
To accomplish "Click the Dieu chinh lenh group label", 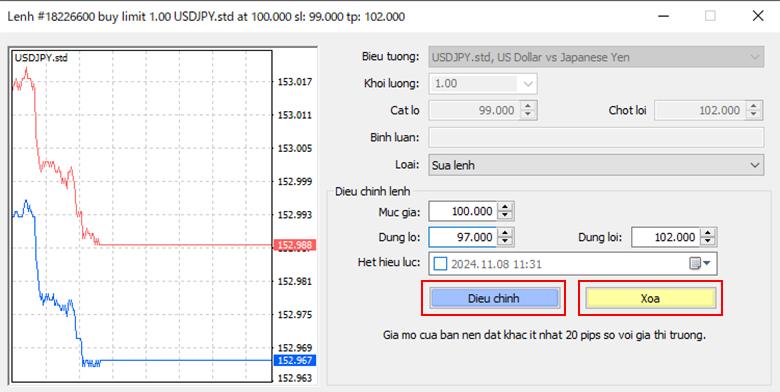I will 373,192.
